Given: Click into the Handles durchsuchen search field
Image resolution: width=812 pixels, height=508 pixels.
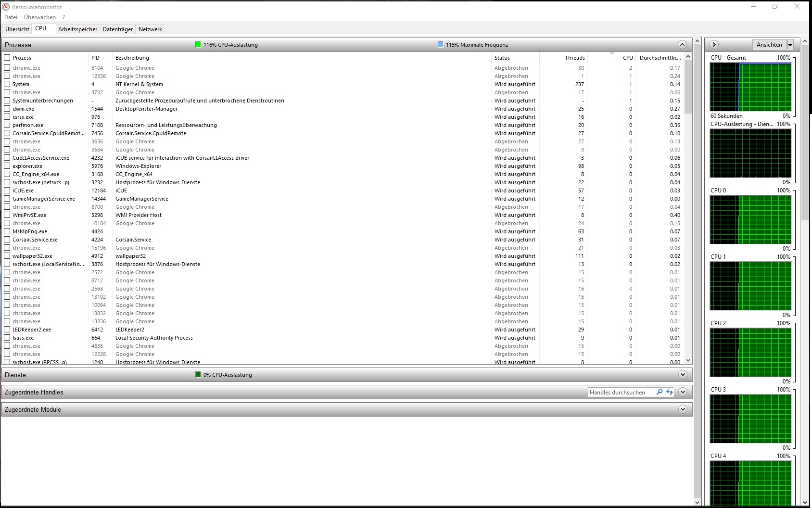Looking at the screenshot, I should coord(622,392).
